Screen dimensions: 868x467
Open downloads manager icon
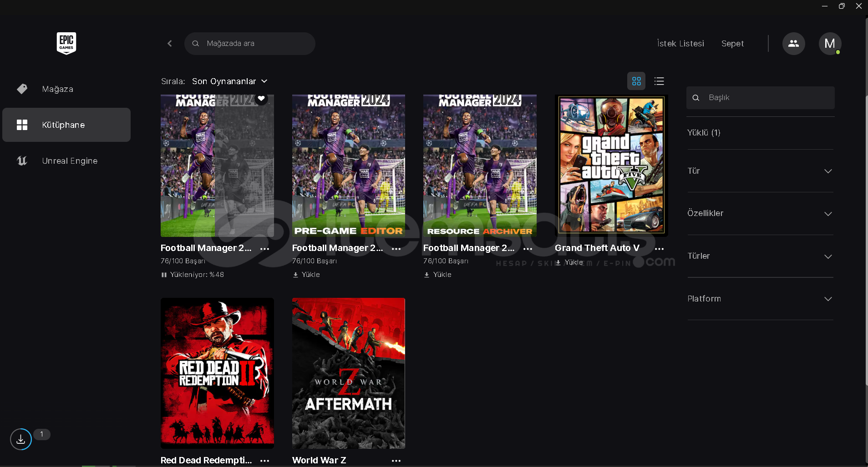21,439
